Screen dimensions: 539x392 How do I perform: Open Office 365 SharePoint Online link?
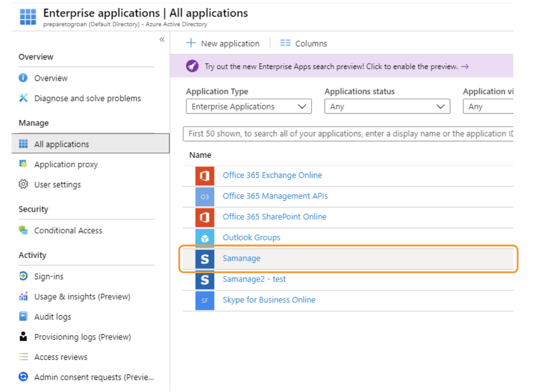click(x=274, y=217)
